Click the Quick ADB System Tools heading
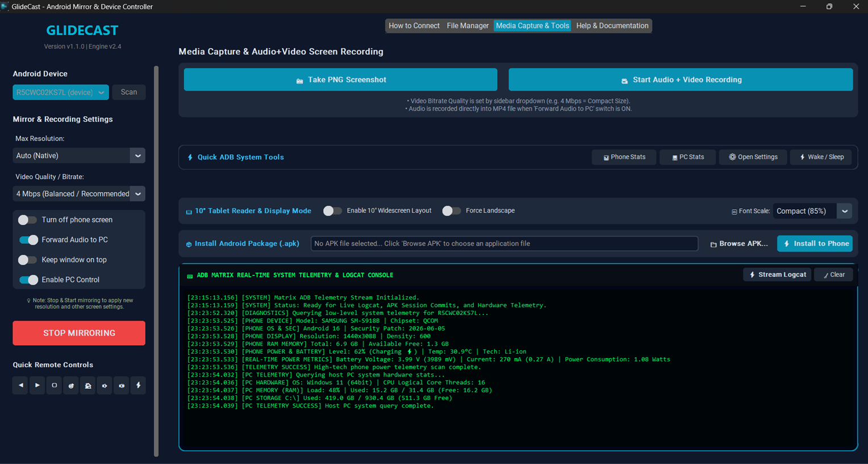 tap(240, 157)
